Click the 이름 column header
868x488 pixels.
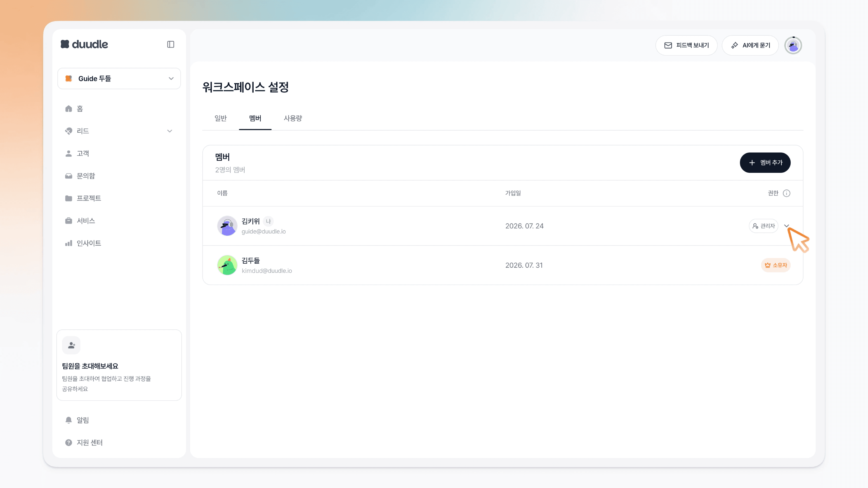(x=222, y=193)
